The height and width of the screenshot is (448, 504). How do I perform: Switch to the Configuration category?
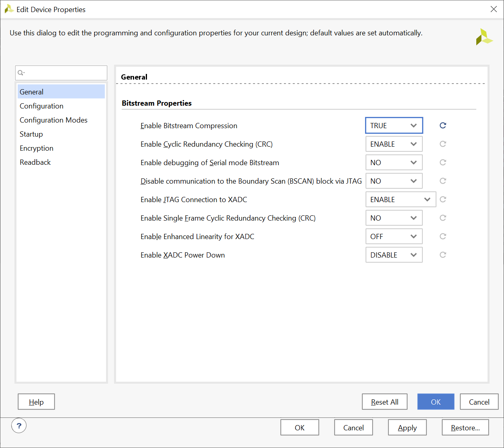pyautogui.click(x=61, y=106)
